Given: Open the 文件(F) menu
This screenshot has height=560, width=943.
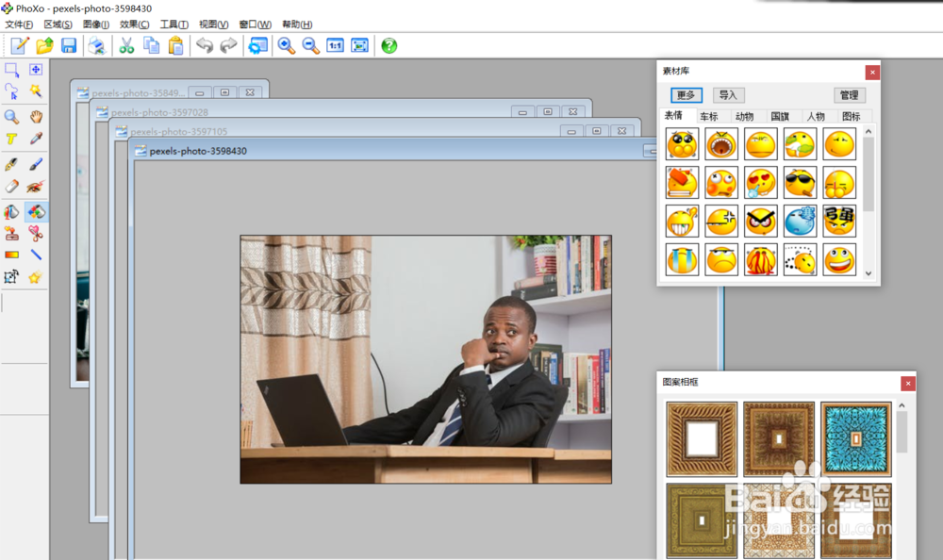Looking at the screenshot, I should [19, 25].
